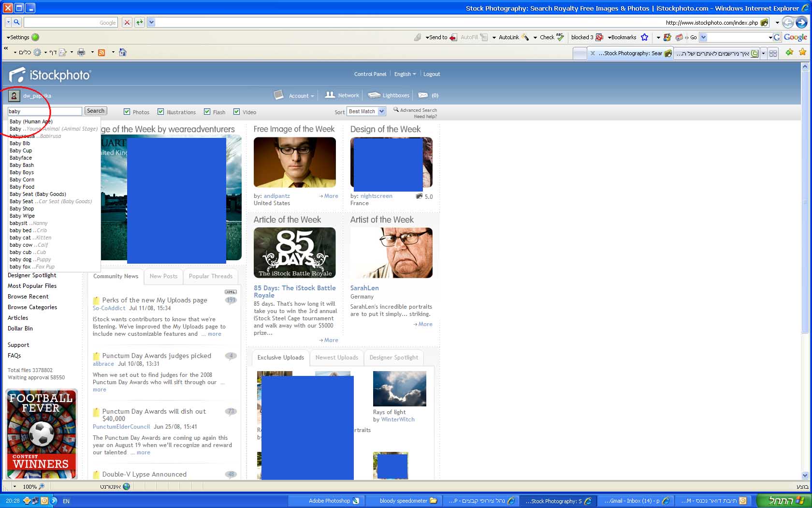Open the Free Image of the Week thumbnail

click(295, 162)
